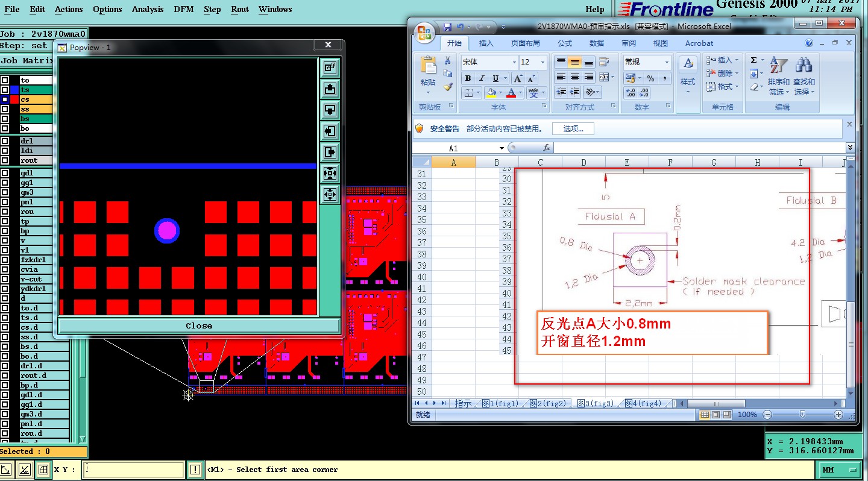Screen dimensions: 868x481
Task: Toggle the 'rout' layer checkbox
Action: pos(5,160)
